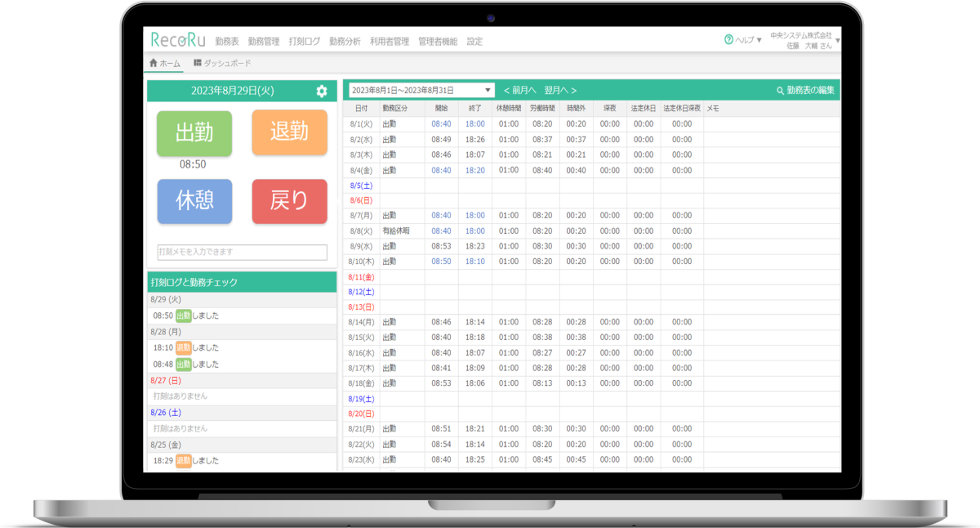Screen dimensions: 980x528
Task: Expand the user account menu arrow
Action: (x=837, y=41)
